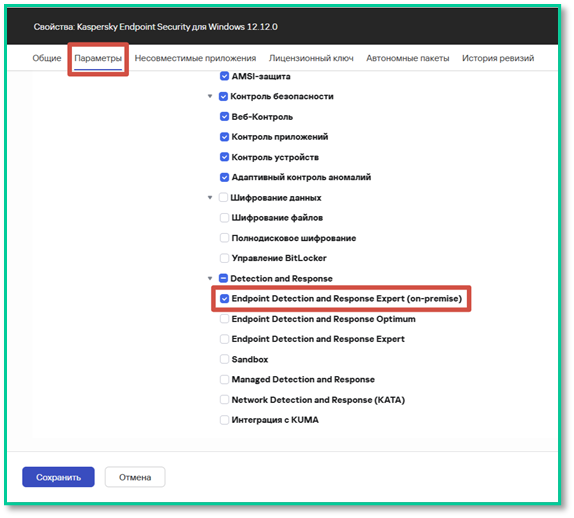574x518 pixels.
Task: Go to Автономные пакеты tab
Action: 407,58
